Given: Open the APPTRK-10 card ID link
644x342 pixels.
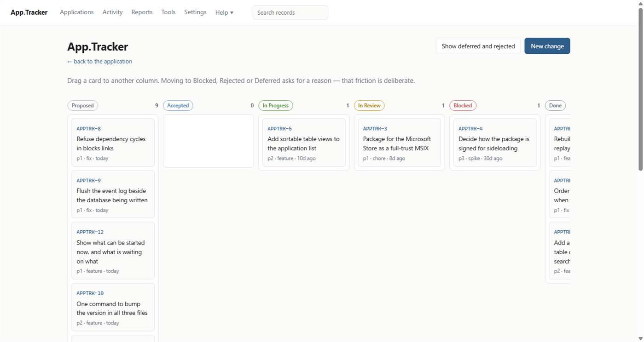Looking at the screenshot, I should point(90,293).
